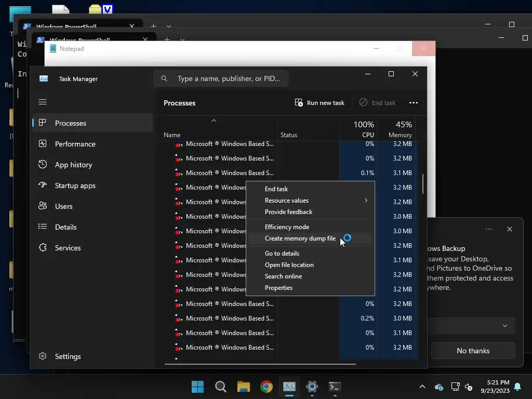The image size is (532, 399).
Task: Add a new tab in front PowerShell window
Action: (x=167, y=39)
